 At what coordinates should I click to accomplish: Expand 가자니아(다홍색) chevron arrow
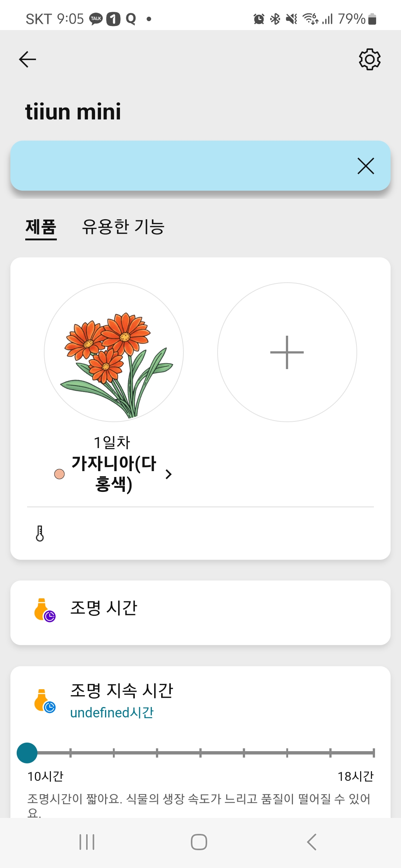click(169, 474)
